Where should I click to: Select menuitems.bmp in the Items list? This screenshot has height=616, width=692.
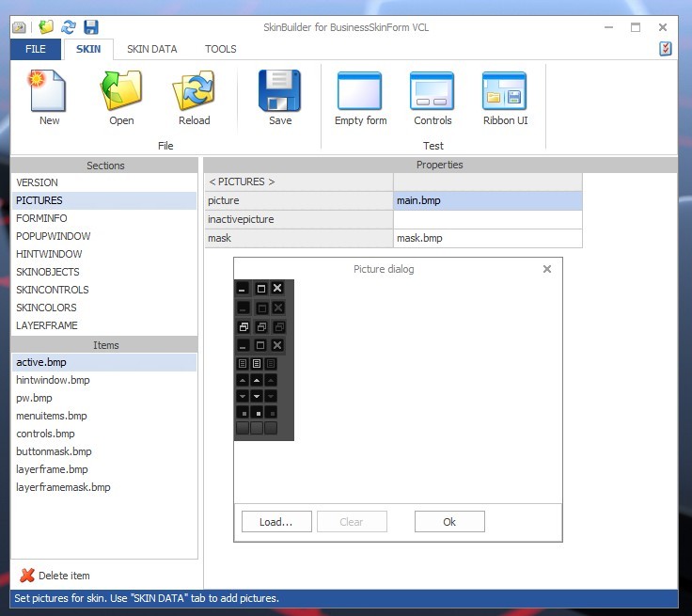(x=52, y=416)
